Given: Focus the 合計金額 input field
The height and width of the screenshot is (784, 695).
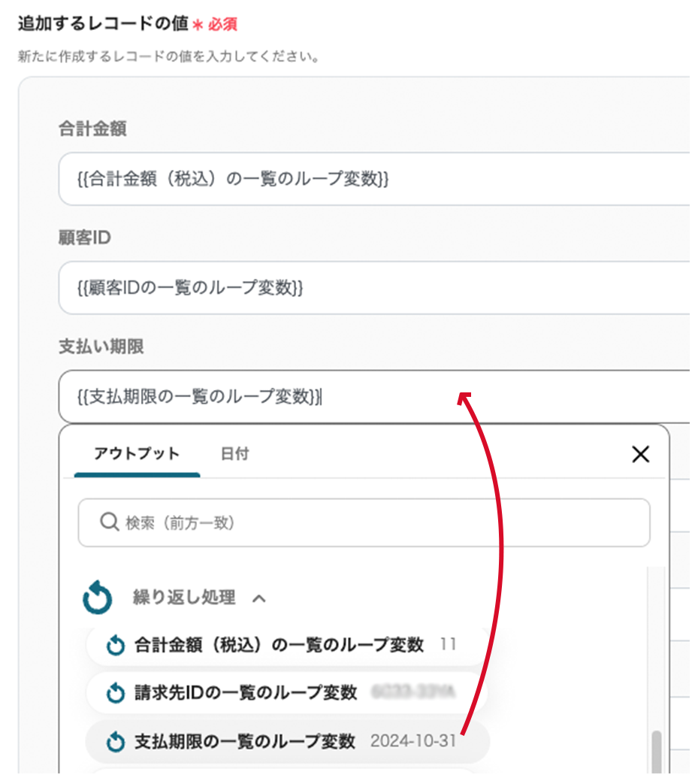Looking at the screenshot, I should tap(376, 179).
